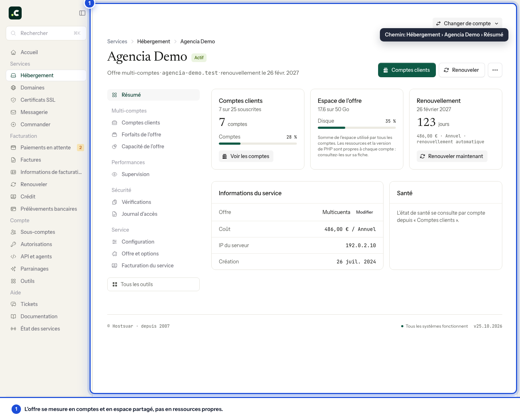Click the Documentation book icon

[13, 316]
